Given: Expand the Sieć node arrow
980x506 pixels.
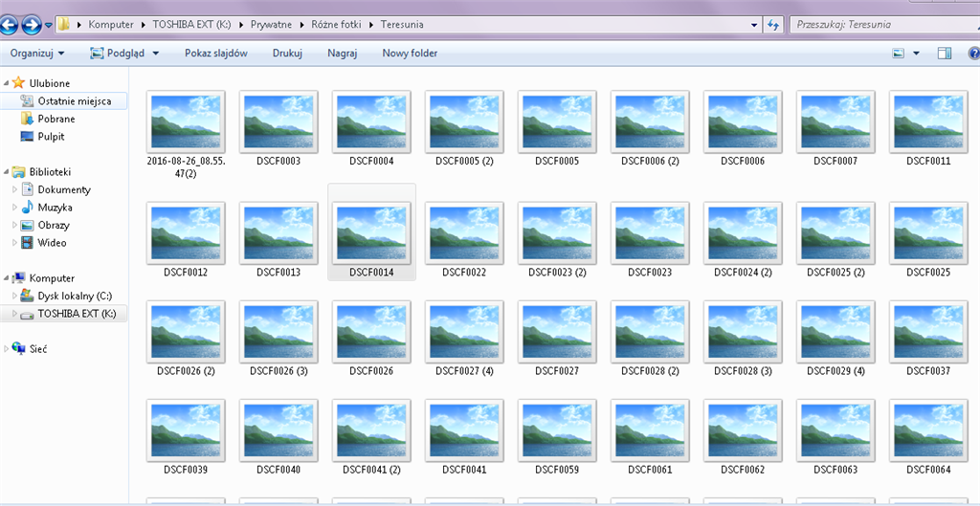Looking at the screenshot, I should click(7, 349).
